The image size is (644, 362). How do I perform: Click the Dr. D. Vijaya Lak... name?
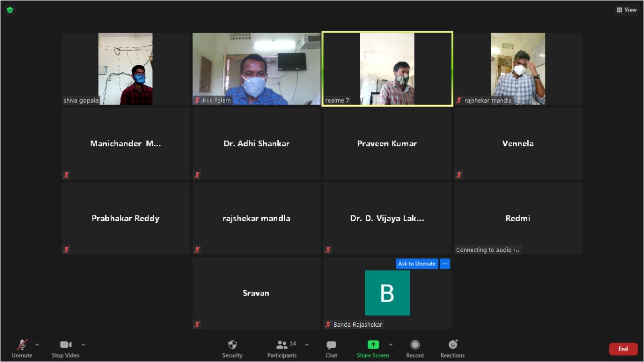tap(387, 218)
